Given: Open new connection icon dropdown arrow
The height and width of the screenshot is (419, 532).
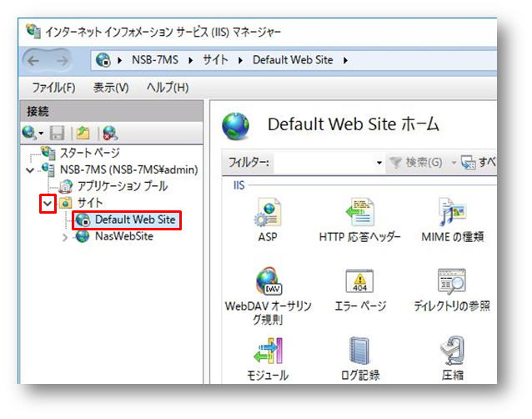Looking at the screenshot, I should click(41, 133).
